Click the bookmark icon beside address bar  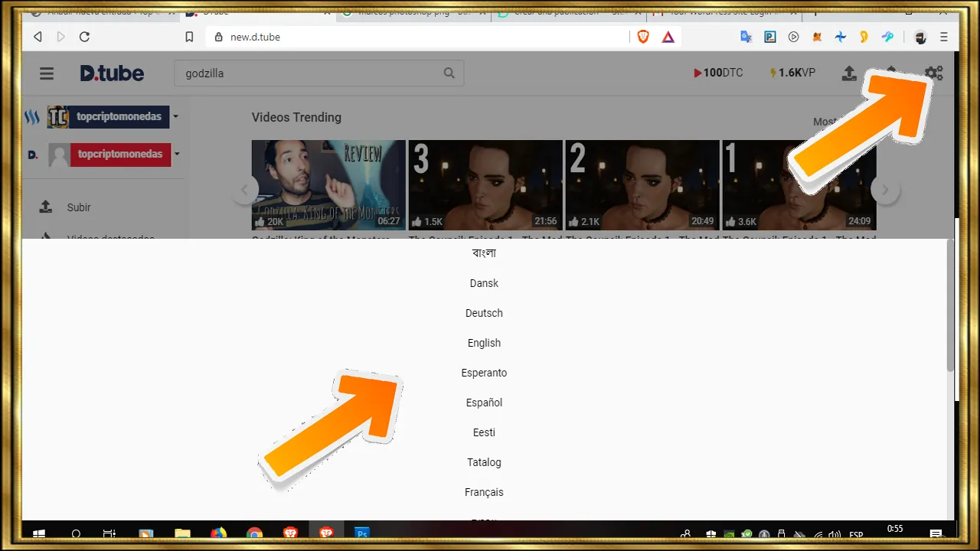tap(189, 37)
